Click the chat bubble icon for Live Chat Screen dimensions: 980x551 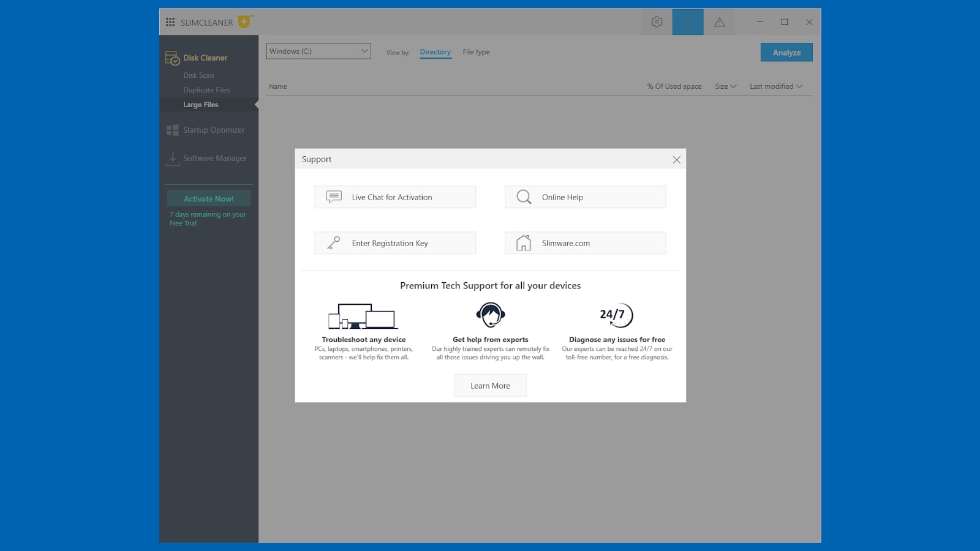click(x=334, y=197)
